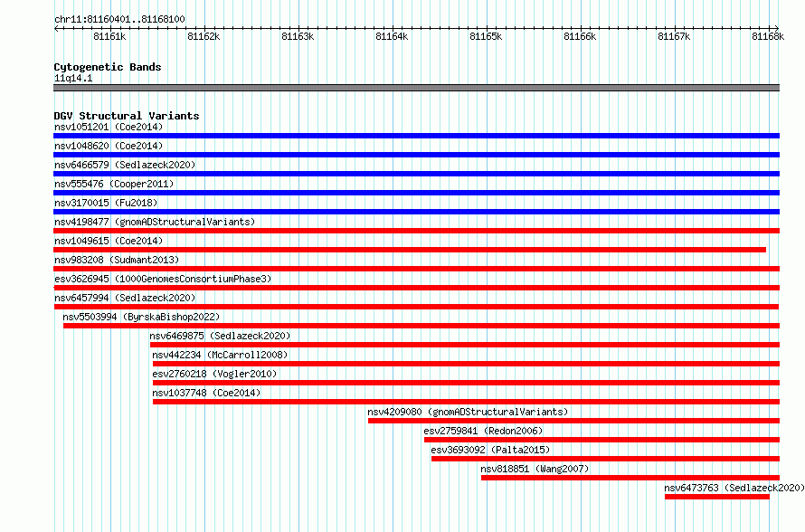Click the gray 11q14.1 cytogenetic band bar
The image size is (805, 532).
(416, 88)
